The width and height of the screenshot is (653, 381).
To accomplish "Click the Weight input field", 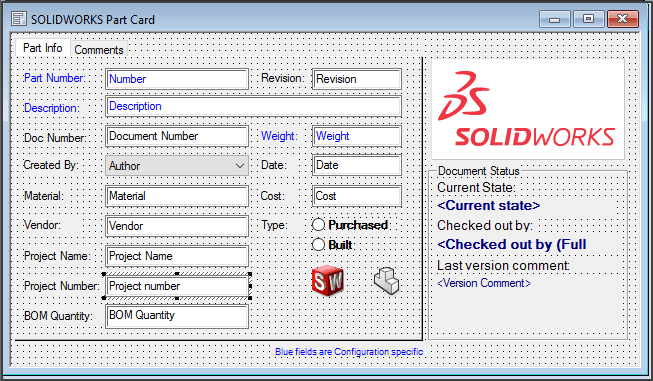I will tap(357, 136).
